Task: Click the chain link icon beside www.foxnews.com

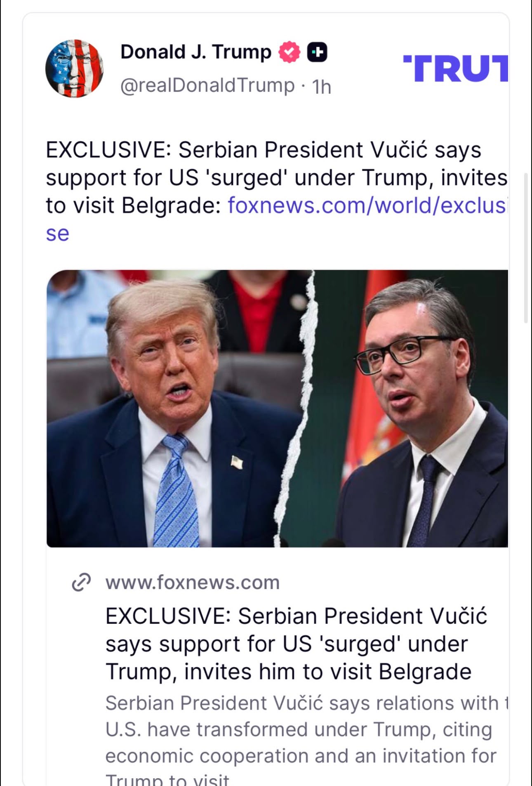Action: coord(81,582)
